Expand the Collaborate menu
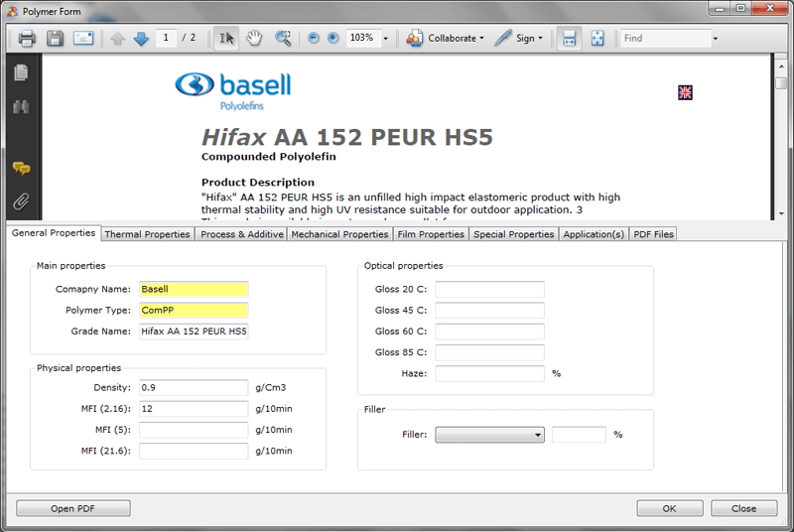The height and width of the screenshot is (532, 794). (x=481, y=39)
